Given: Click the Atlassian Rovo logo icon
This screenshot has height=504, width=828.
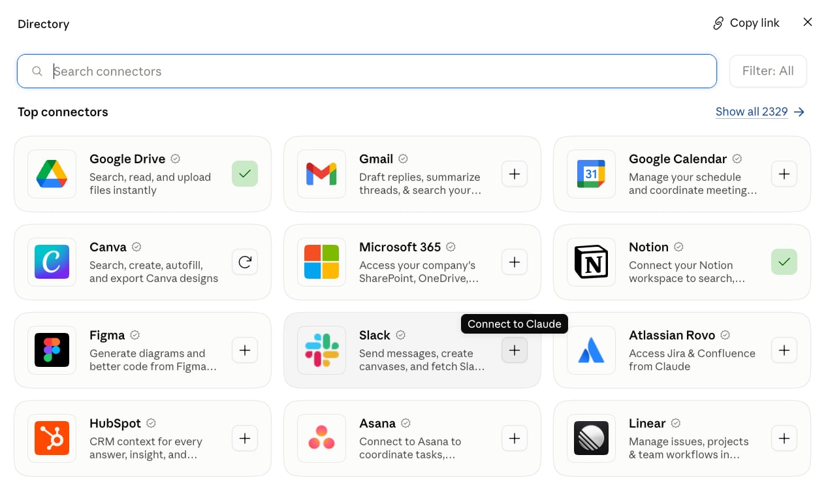Looking at the screenshot, I should (591, 350).
